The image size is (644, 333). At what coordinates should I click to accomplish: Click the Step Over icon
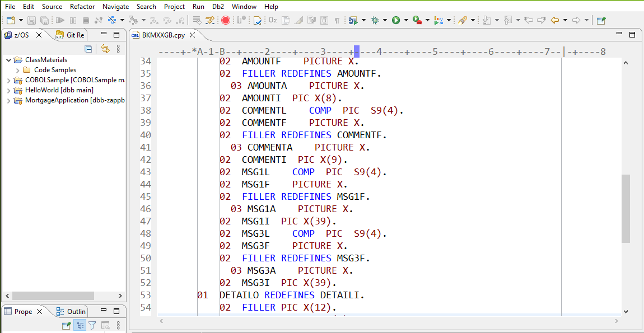(x=167, y=20)
